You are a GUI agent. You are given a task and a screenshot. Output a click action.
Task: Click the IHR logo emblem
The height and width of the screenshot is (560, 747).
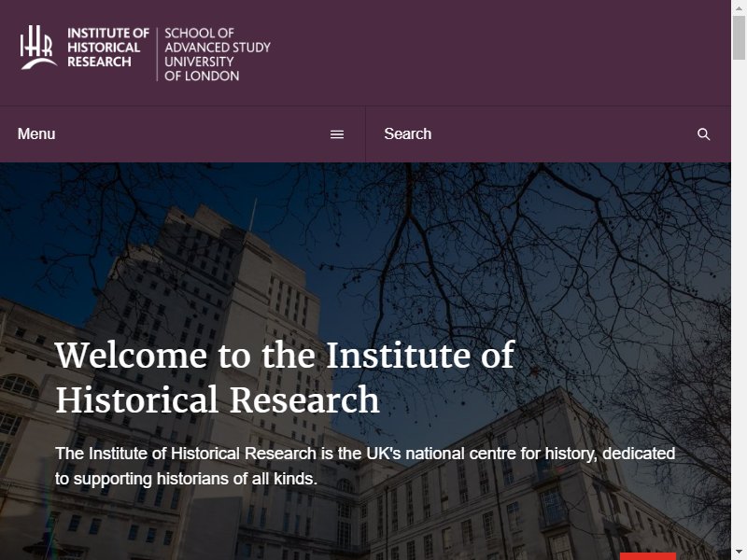coord(38,48)
